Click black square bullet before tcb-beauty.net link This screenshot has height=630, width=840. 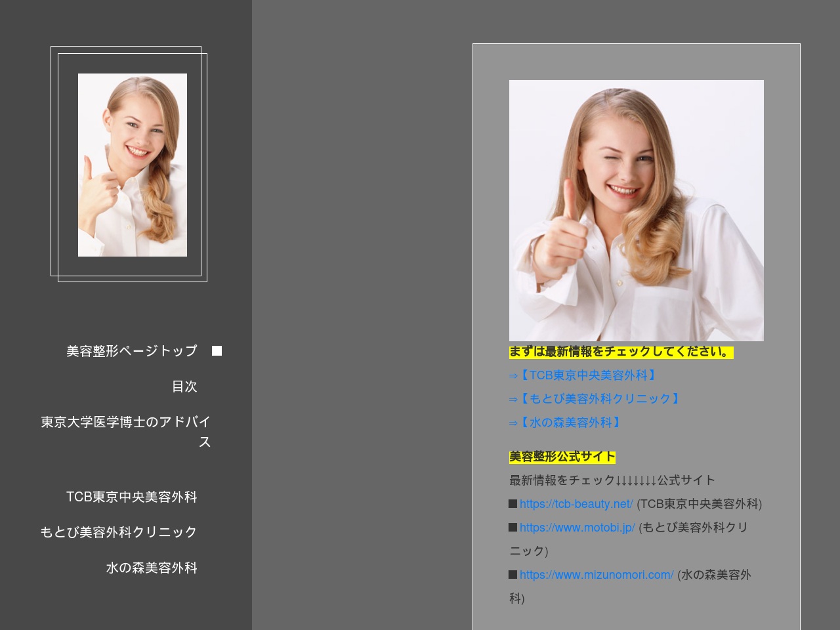click(513, 503)
